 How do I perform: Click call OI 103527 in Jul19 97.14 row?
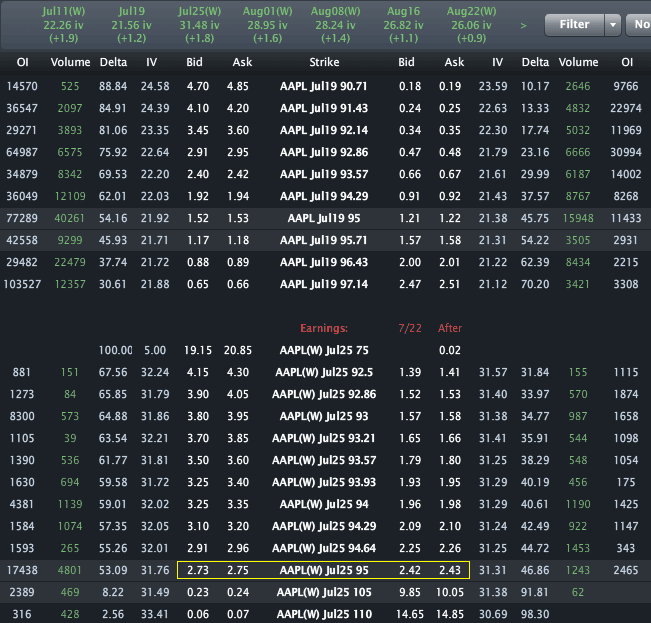(22, 284)
